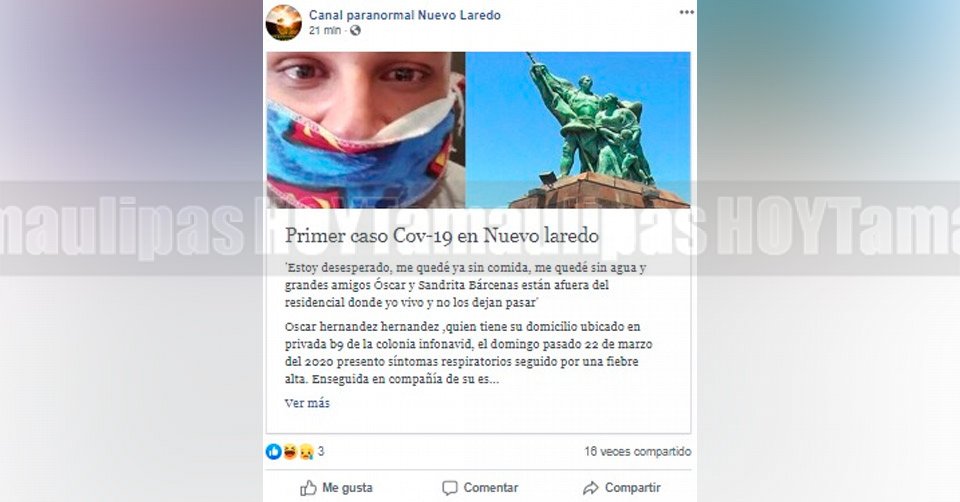
Task: Click the blue Like reaction icon
Action: coord(274,452)
